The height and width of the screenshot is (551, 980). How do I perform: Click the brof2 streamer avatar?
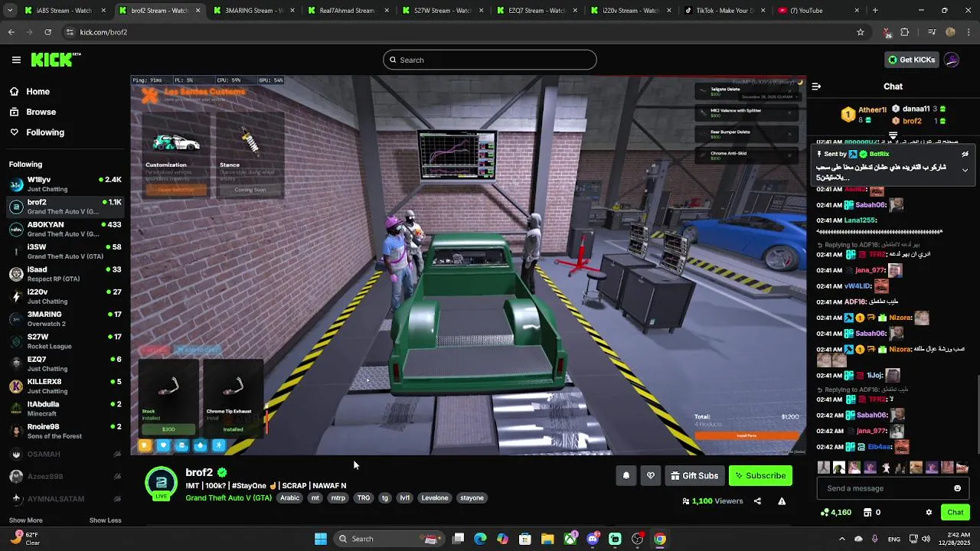click(x=161, y=482)
